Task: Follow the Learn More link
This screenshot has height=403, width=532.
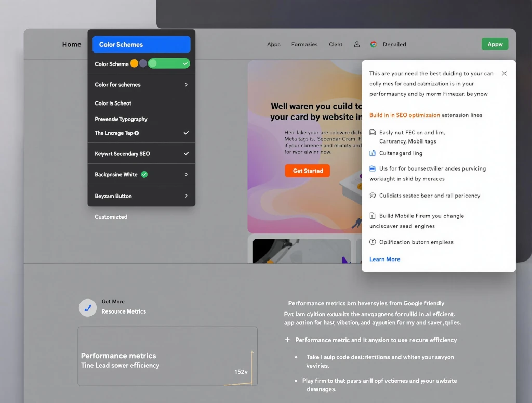Action: (384, 259)
